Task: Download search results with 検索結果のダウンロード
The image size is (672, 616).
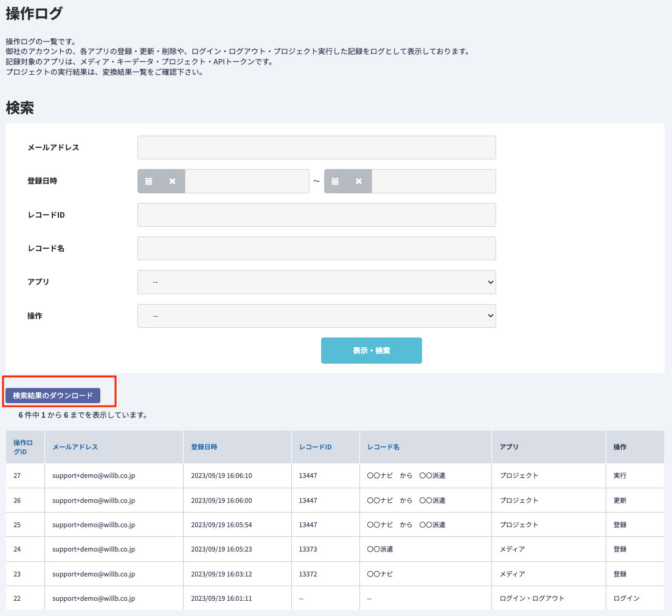Action: point(53,395)
